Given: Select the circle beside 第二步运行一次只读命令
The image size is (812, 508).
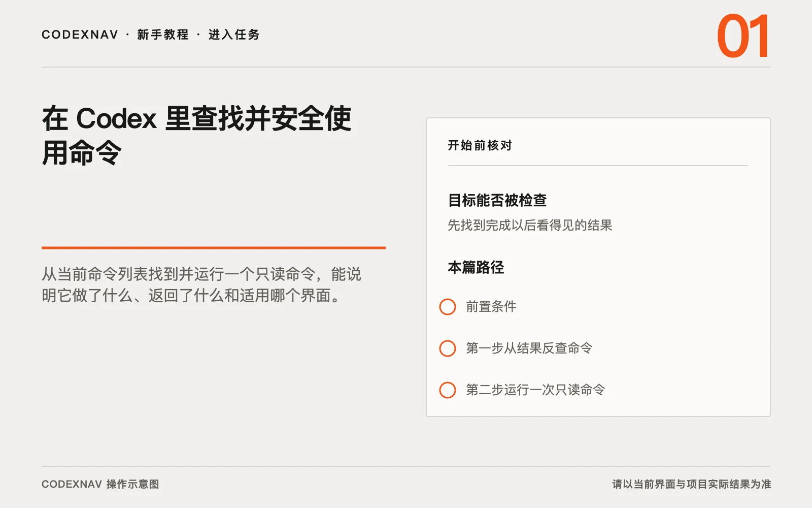Looking at the screenshot, I should click(x=448, y=390).
